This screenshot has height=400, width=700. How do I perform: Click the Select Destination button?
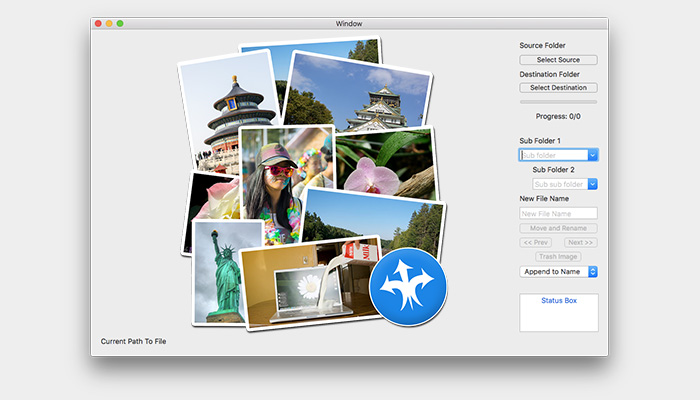click(x=558, y=88)
